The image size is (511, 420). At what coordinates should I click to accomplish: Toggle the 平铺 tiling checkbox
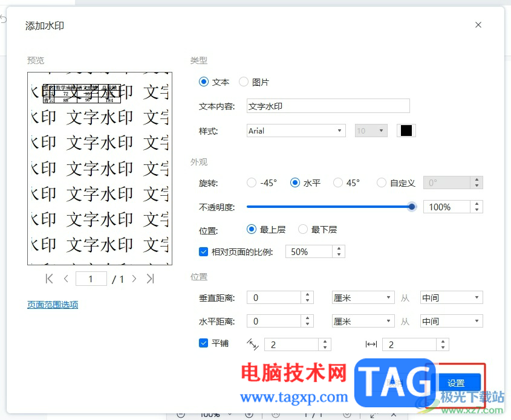tap(203, 343)
